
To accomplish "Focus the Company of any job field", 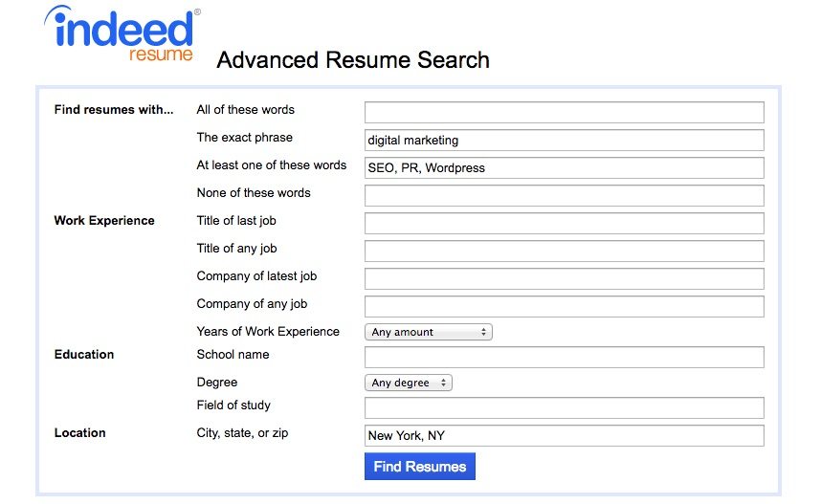I will point(565,307).
